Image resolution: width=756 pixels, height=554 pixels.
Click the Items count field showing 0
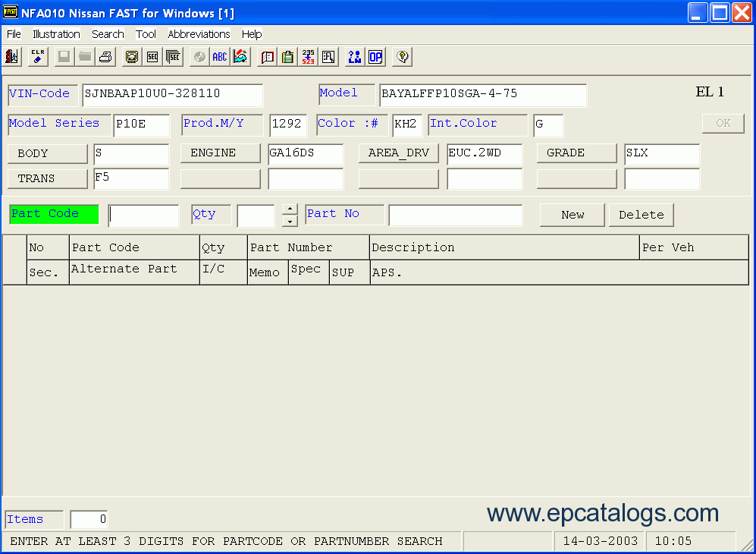[x=89, y=519]
